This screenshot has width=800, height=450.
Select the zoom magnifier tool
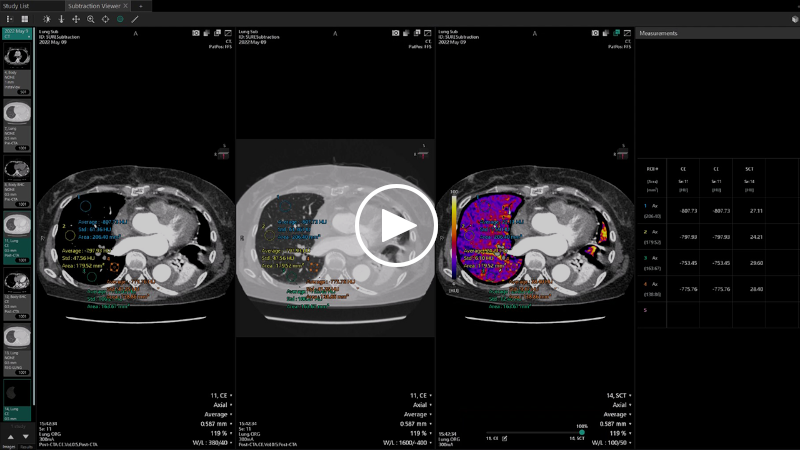91,19
